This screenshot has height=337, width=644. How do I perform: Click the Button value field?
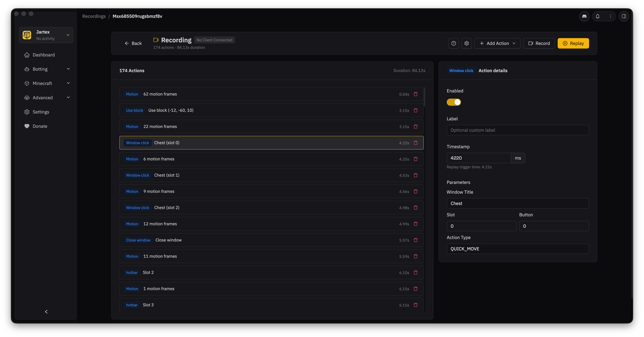(554, 226)
